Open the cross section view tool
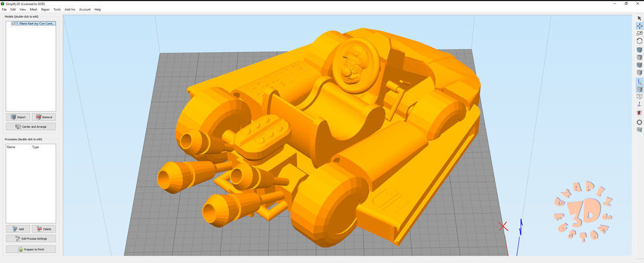Image resolution: width=644 pixels, height=263 pixels. (x=639, y=113)
